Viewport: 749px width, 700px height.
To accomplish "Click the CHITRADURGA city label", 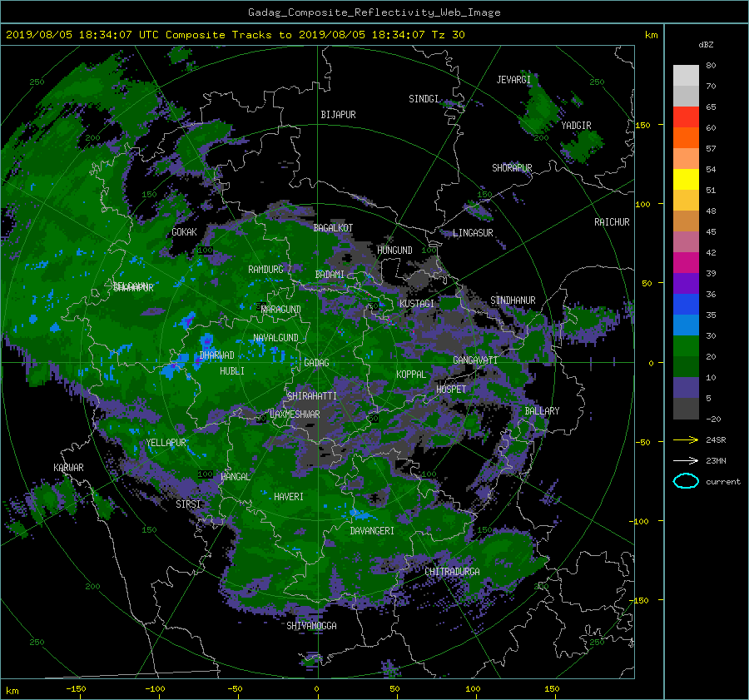I will tap(452, 572).
